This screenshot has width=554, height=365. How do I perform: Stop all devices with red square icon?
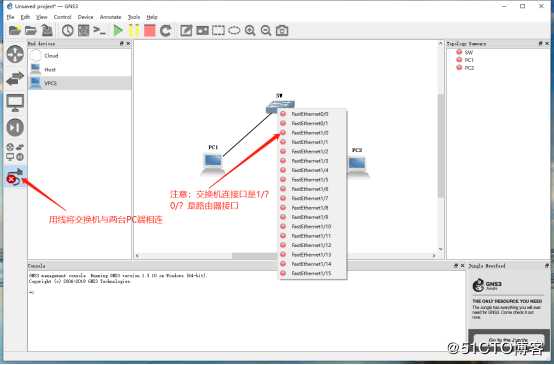pyautogui.click(x=149, y=31)
